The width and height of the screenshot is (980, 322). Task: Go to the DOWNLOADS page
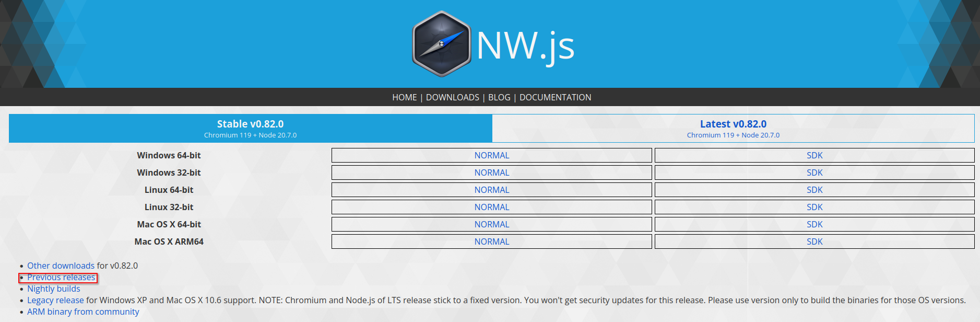452,97
